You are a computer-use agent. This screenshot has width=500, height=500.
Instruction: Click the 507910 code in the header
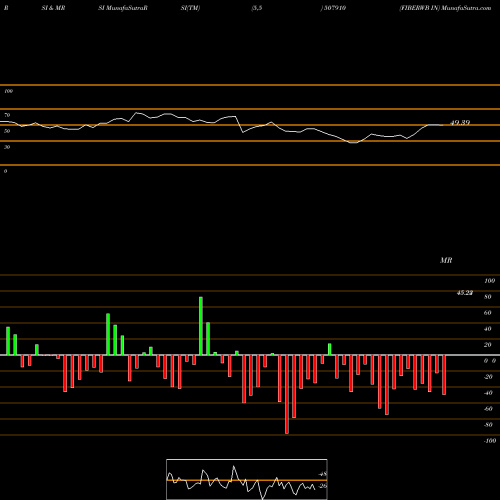click(335, 8)
